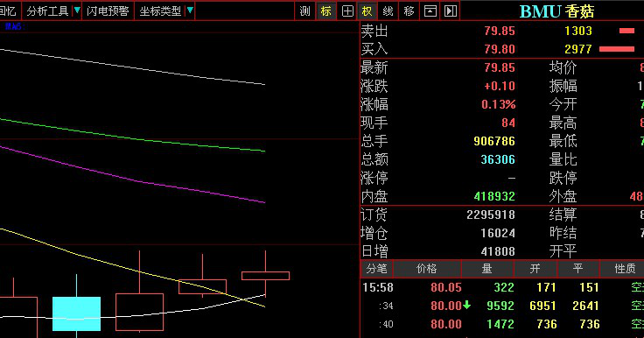This screenshot has height=338, width=644.
Task: Click the crosshair grid icon
Action: point(347,11)
